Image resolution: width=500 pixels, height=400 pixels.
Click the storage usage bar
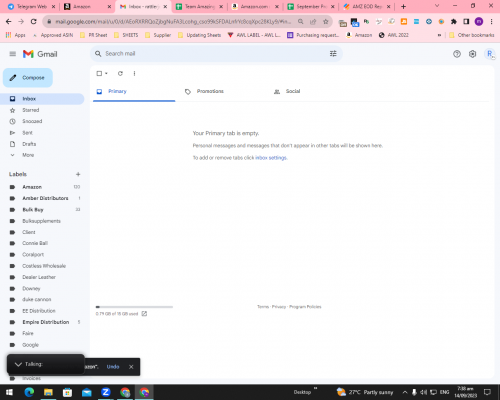coord(134,307)
